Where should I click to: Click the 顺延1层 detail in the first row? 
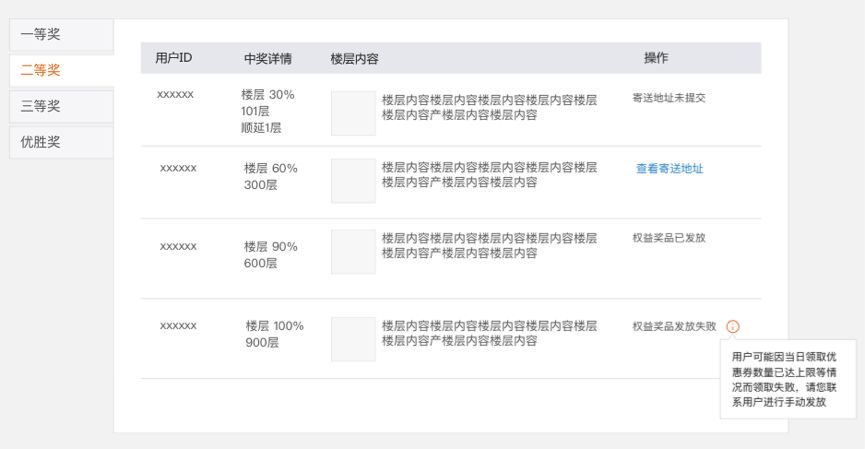point(261,128)
